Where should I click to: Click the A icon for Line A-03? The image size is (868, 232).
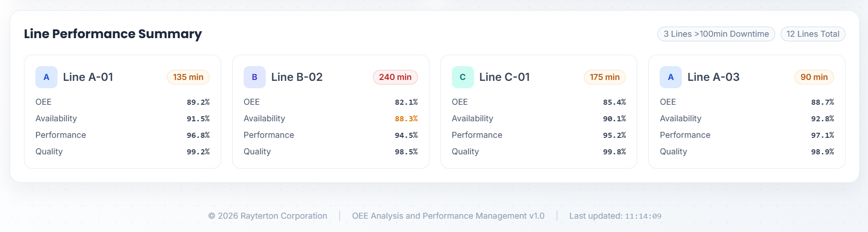671,77
